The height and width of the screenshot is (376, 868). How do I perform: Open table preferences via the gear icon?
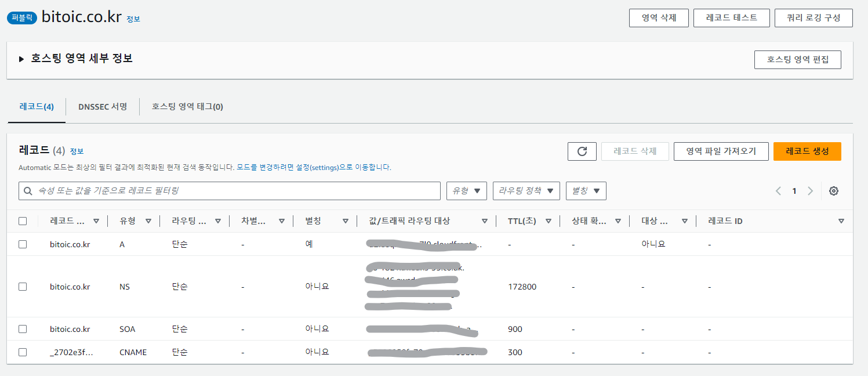[833, 190]
